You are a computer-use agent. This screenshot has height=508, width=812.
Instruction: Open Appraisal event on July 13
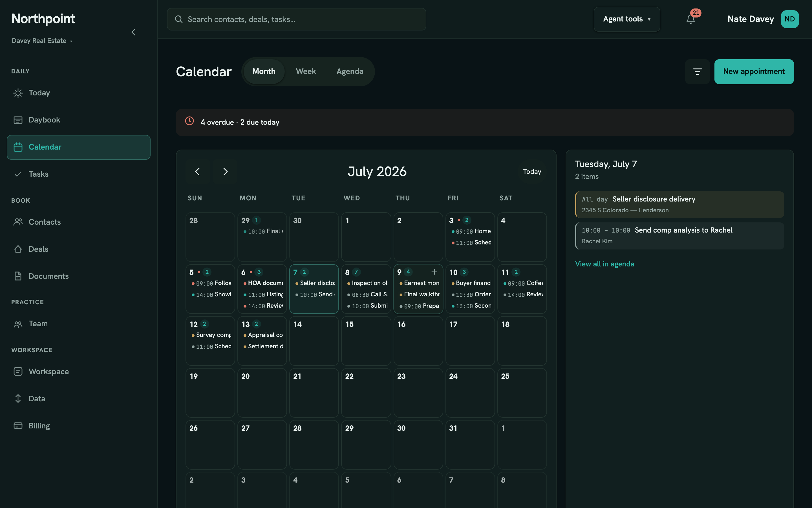click(x=263, y=335)
